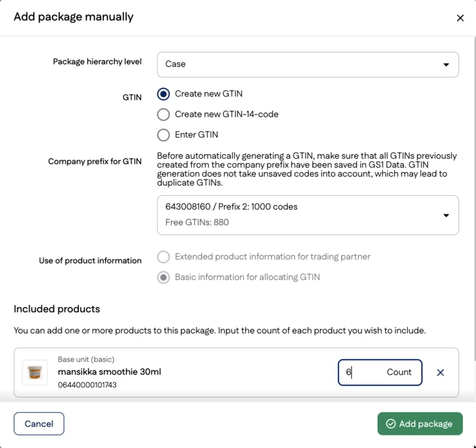This screenshot has width=476, height=448.
Task: Select Basic information for allocating GTIN
Action: [x=163, y=277]
